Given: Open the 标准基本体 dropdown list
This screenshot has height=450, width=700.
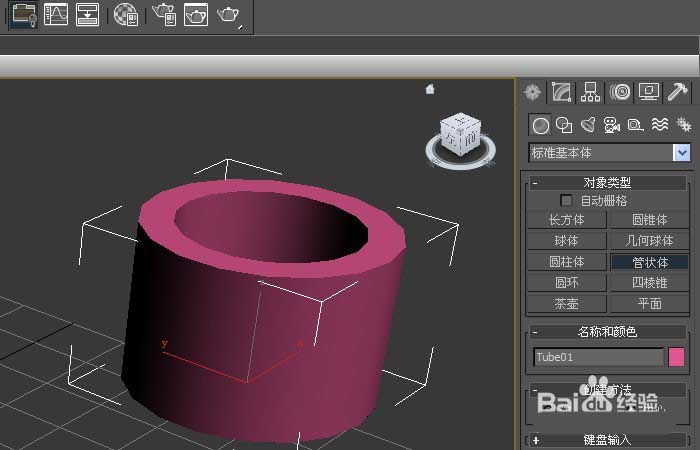Looking at the screenshot, I should pos(682,153).
